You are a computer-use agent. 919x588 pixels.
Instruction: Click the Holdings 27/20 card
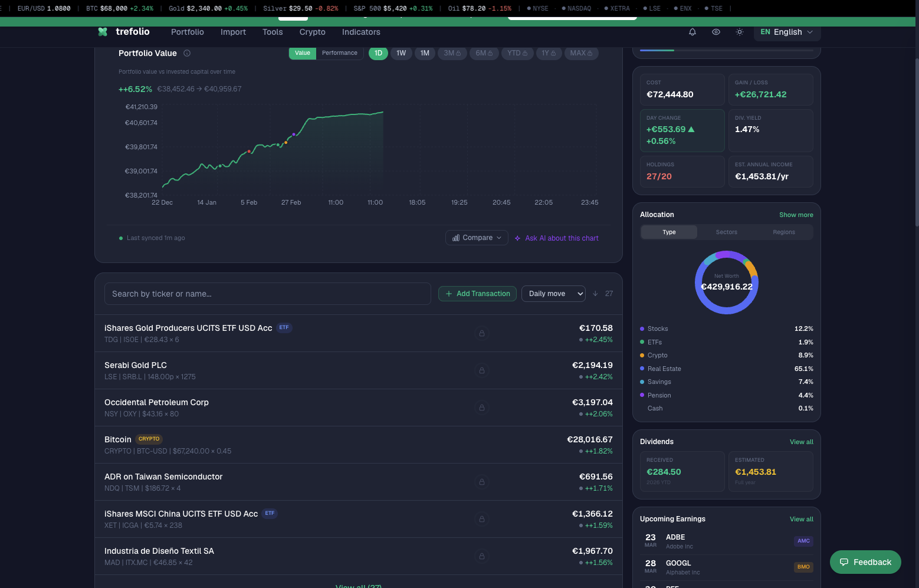coord(682,172)
